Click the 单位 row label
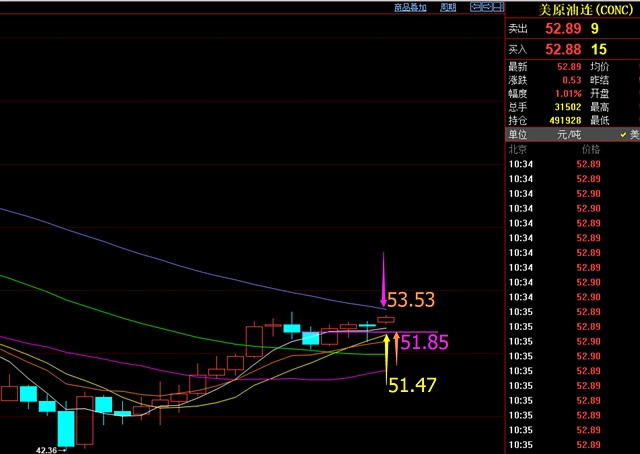640x454 pixels. [518, 134]
